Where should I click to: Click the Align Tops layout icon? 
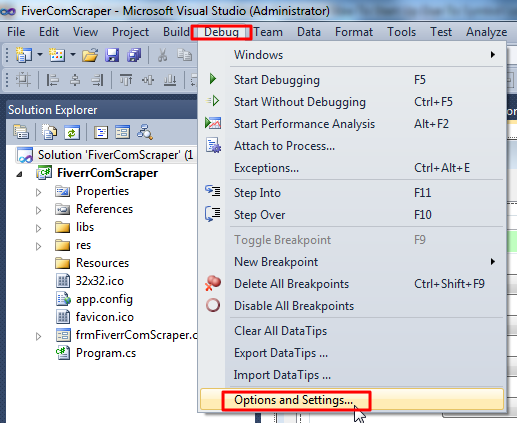coord(126,80)
